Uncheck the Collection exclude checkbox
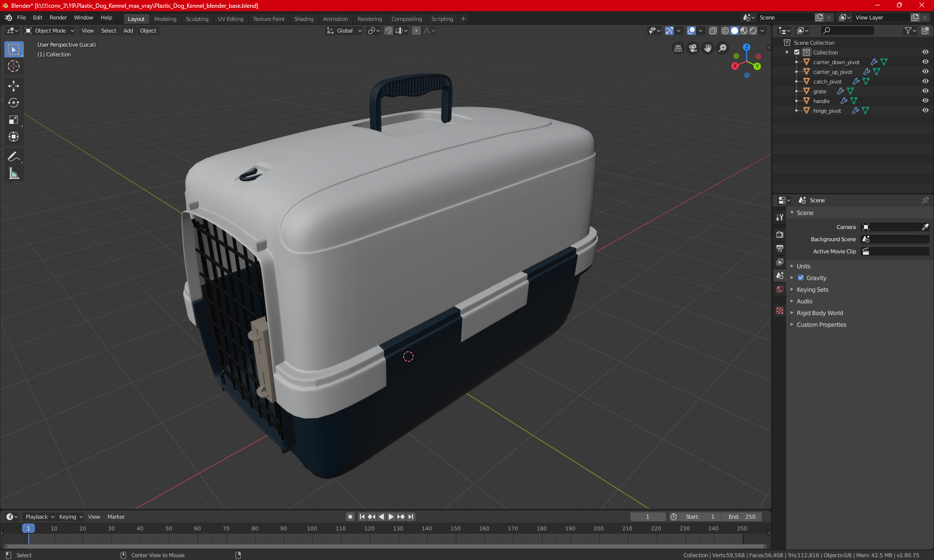This screenshot has height=560, width=934. point(797,52)
